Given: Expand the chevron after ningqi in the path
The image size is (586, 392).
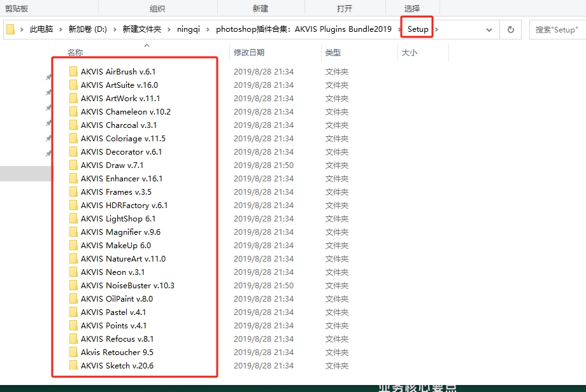Looking at the screenshot, I should [208, 29].
